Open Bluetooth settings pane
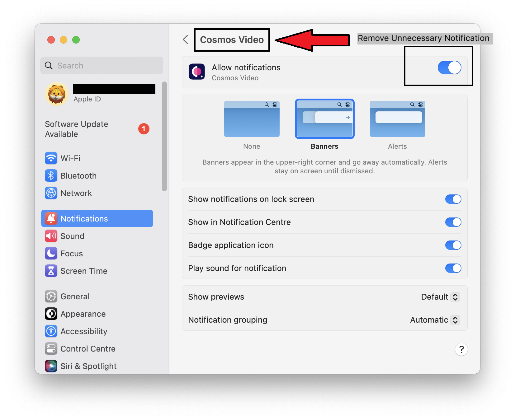Screen dimensions: 515x420 pyautogui.click(x=97, y=175)
